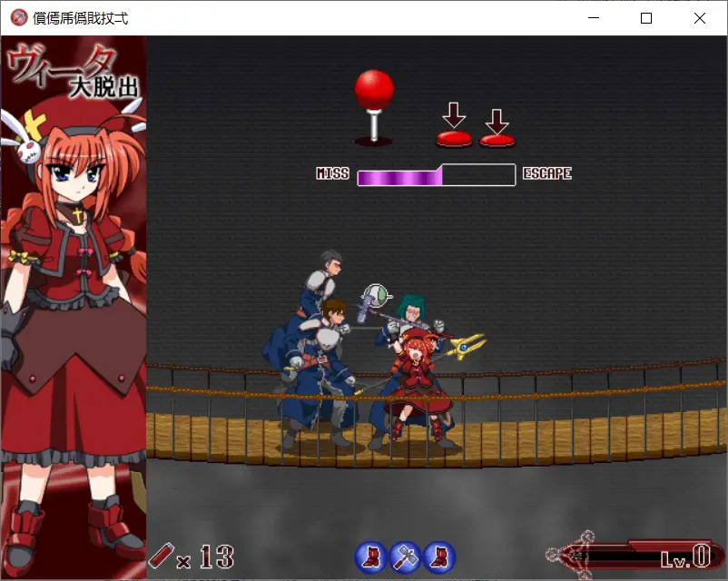
Task: Click the ESCAPE label
Action: click(547, 173)
